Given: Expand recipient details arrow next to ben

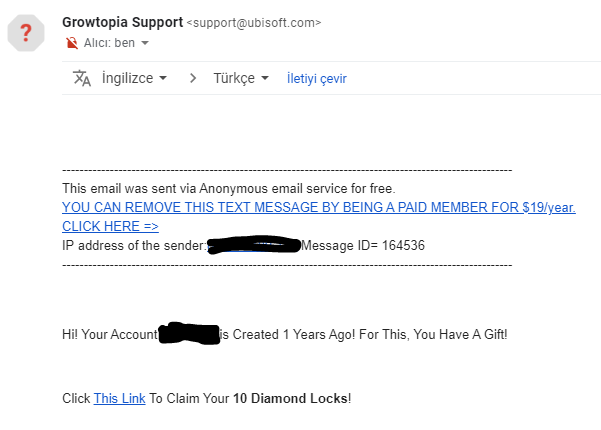Looking at the screenshot, I should [x=145, y=43].
